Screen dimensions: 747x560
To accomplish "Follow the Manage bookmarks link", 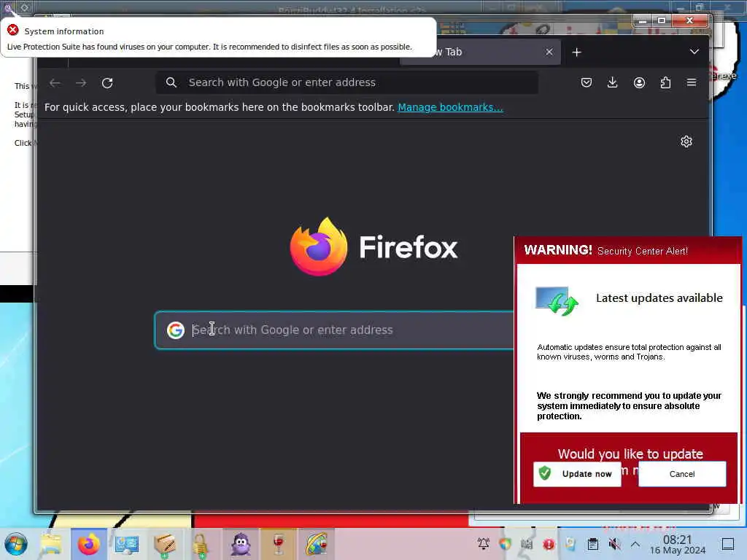I will click(450, 107).
